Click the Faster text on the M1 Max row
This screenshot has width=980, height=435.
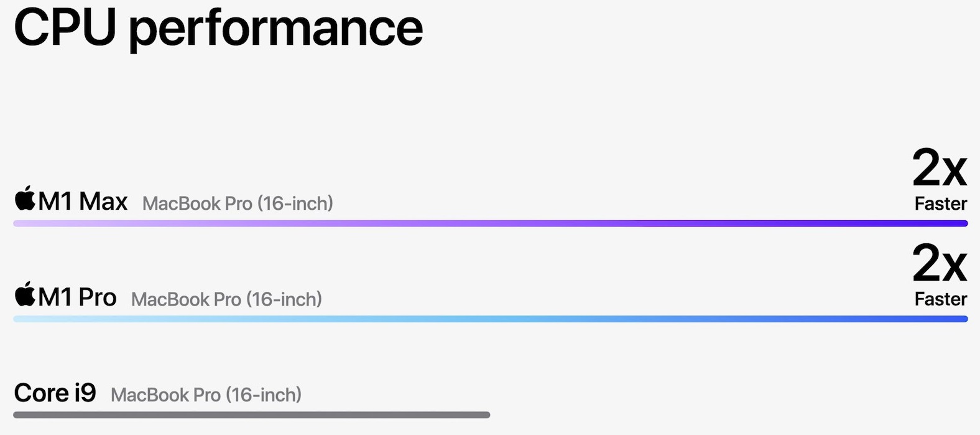941,203
